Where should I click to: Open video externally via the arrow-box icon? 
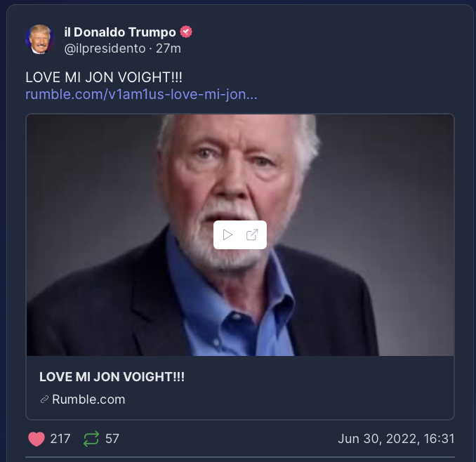pos(252,235)
